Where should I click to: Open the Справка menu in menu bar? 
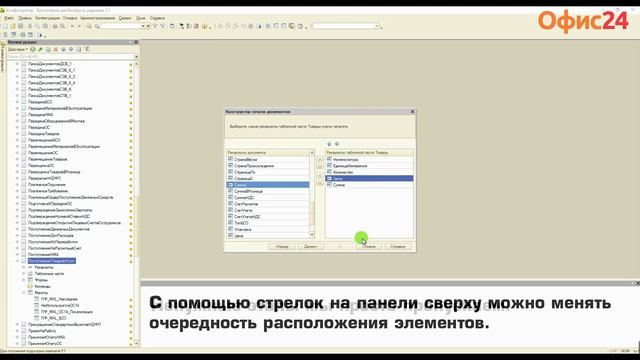(157, 18)
